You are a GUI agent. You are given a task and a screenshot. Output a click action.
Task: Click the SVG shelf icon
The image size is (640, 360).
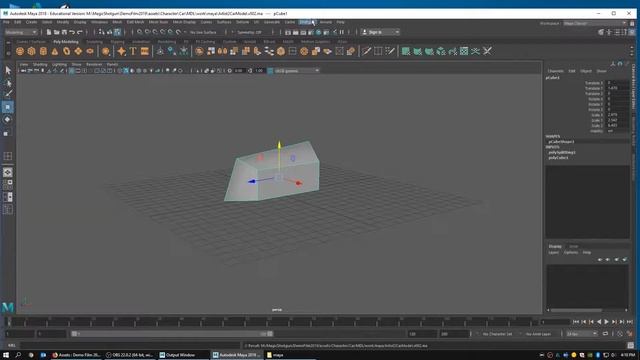point(144,51)
